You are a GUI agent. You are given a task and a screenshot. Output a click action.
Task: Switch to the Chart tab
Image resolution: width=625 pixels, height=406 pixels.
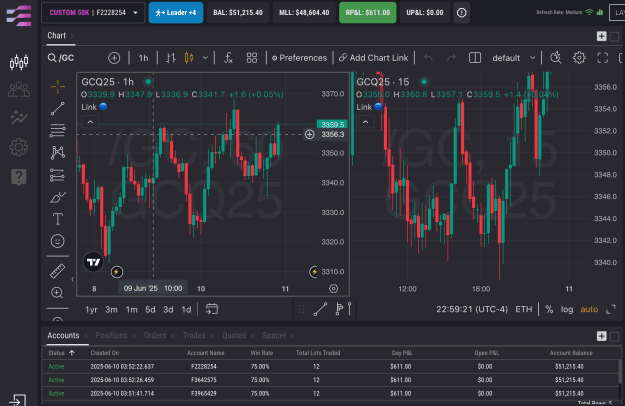point(57,35)
